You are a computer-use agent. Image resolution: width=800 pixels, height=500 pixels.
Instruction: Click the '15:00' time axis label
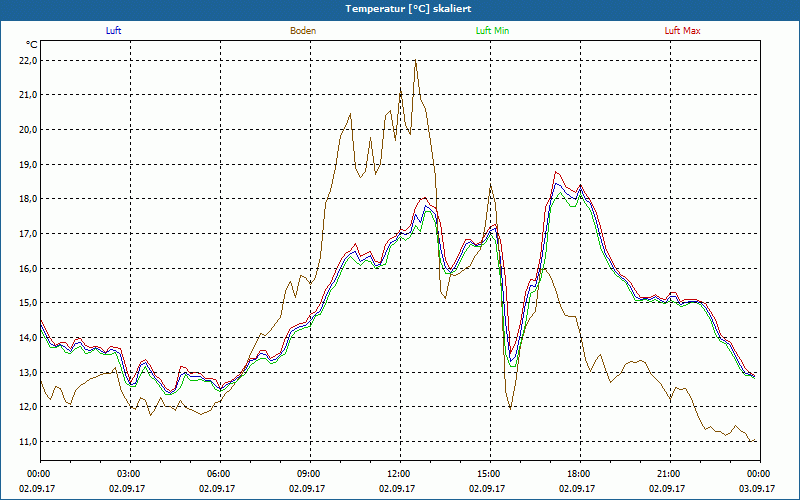[x=490, y=473]
